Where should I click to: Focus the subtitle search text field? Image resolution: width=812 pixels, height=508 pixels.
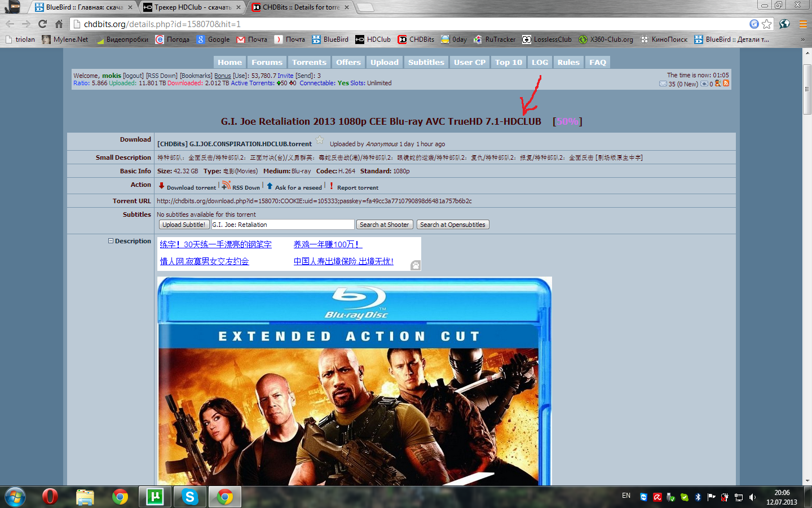(x=283, y=225)
